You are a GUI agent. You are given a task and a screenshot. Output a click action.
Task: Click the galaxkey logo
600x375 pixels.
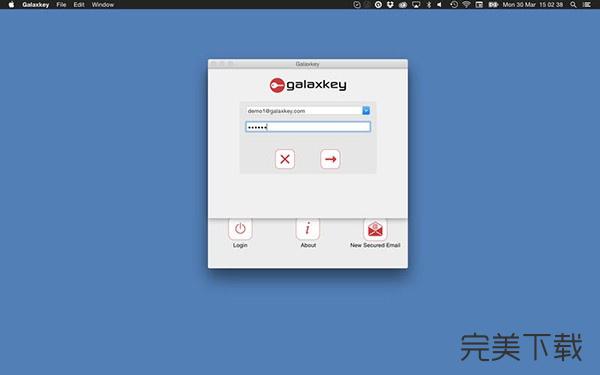(308, 85)
